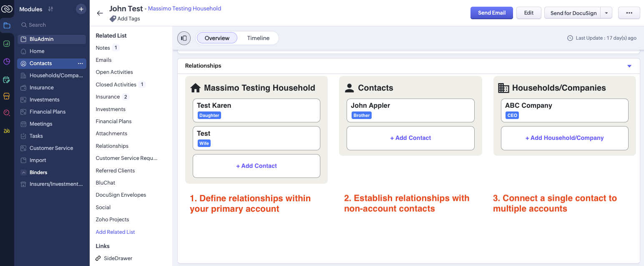Click the back arrow beside John Test
Image resolution: width=644 pixels, height=266 pixels.
[x=100, y=13]
